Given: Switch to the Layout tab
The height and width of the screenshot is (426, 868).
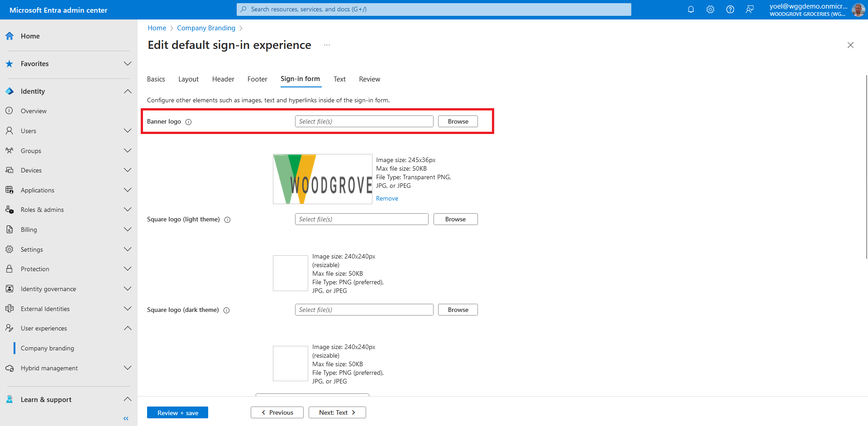Looking at the screenshot, I should [188, 79].
